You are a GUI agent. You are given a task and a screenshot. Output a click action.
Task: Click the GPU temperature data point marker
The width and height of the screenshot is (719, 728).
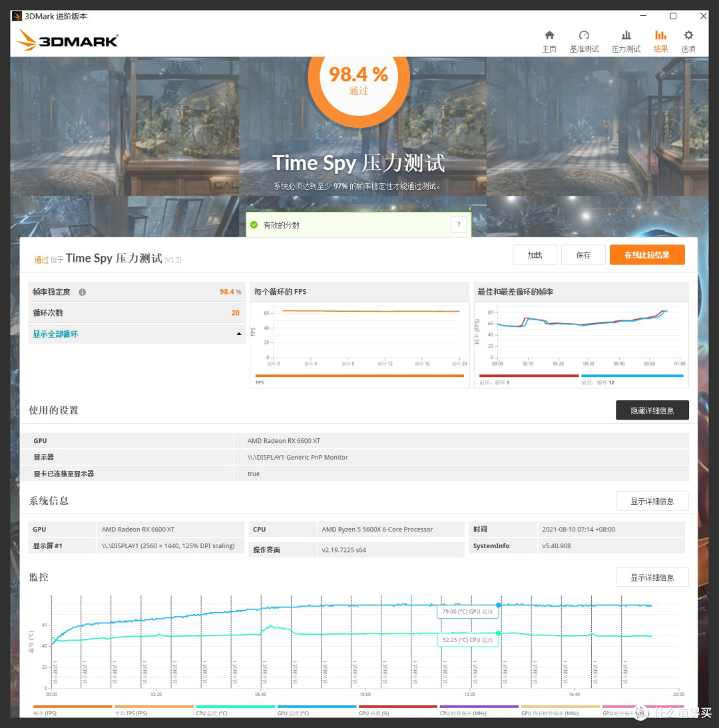[x=499, y=605]
